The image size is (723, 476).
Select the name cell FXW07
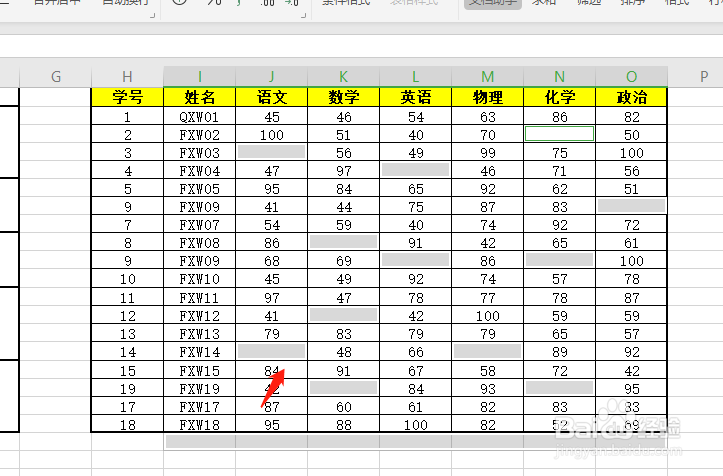(x=200, y=225)
